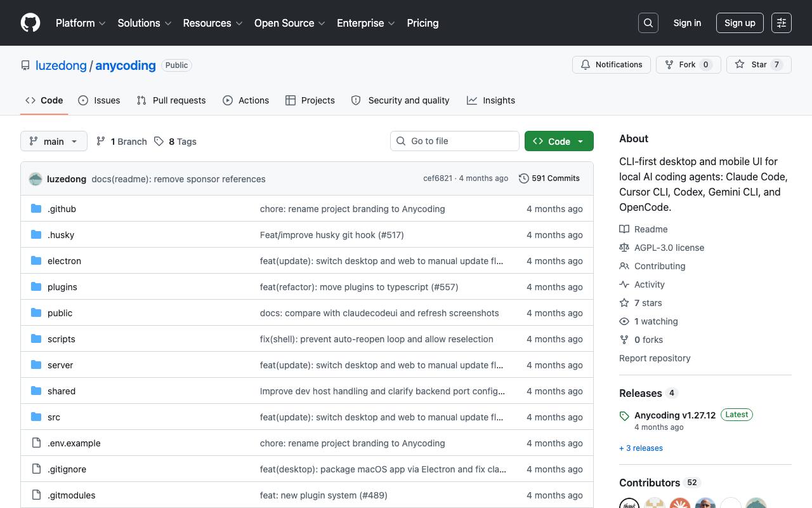The image size is (812, 508).
Task: Click the repository icon beside luzedong
Action: [x=25, y=65]
